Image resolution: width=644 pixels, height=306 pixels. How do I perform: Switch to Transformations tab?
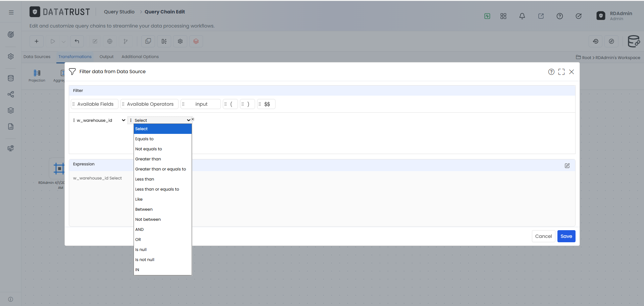tap(75, 57)
